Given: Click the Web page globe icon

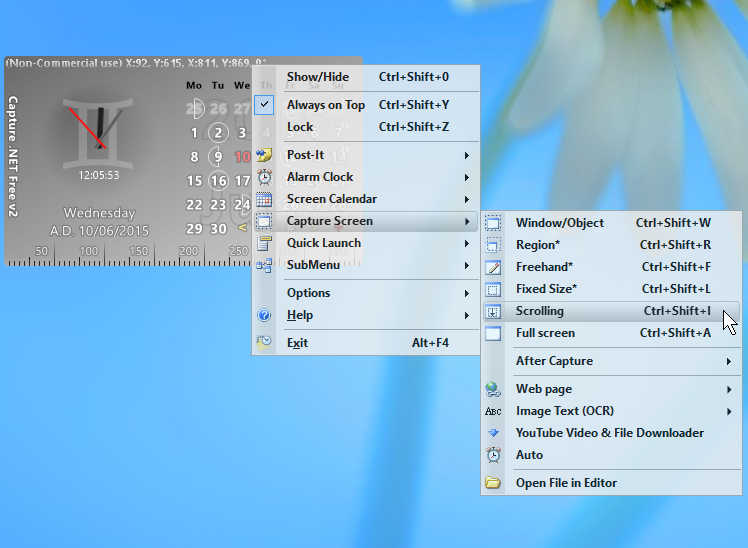Looking at the screenshot, I should point(493,389).
